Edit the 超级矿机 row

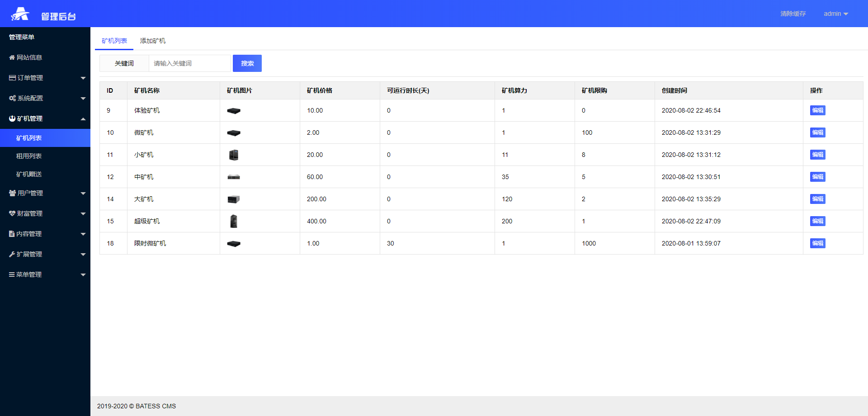point(818,221)
